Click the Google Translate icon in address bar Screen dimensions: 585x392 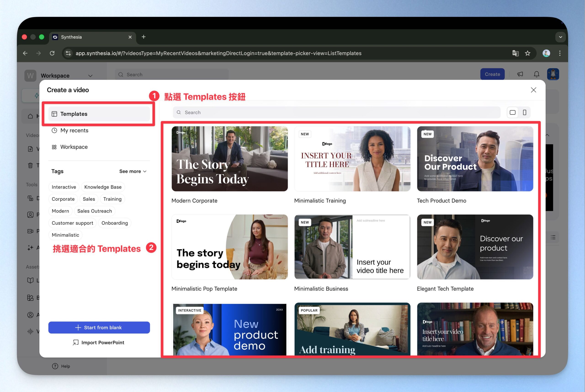click(515, 53)
